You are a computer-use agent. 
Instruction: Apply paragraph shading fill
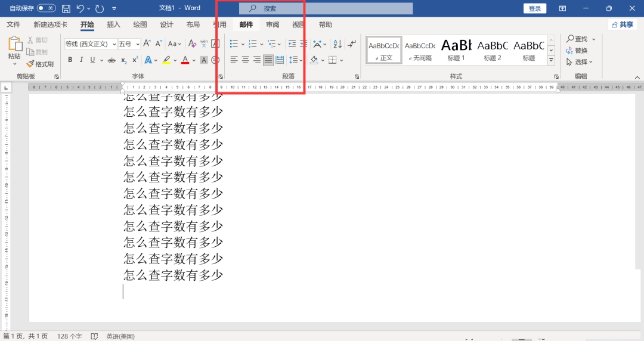click(314, 60)
